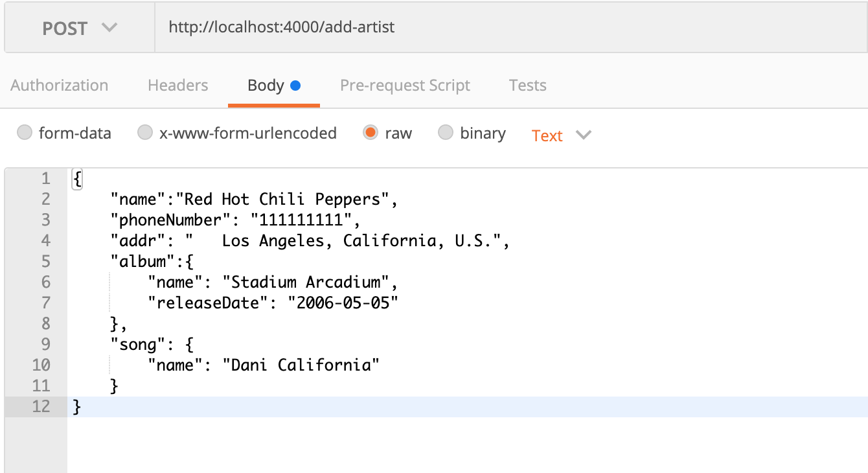Choose the x-www-form-urlencoded radio button

coord(145,133)
